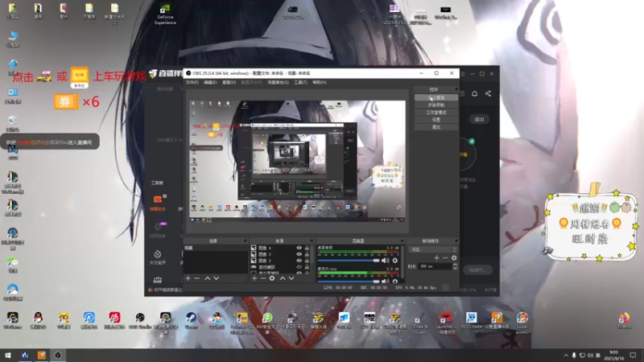Open the 淡出 transition type dropdown
Screen dimensions: 644x362
point(433,249)
